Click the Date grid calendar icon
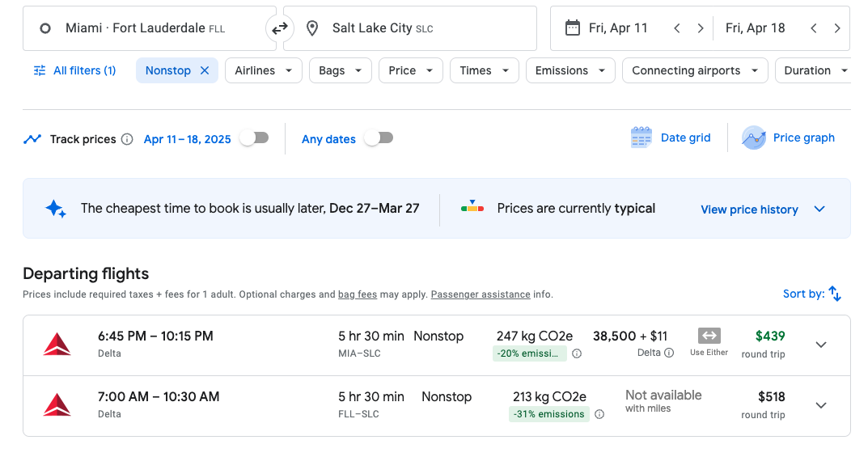Screen dimensions: 868x457 pos(641,138)
